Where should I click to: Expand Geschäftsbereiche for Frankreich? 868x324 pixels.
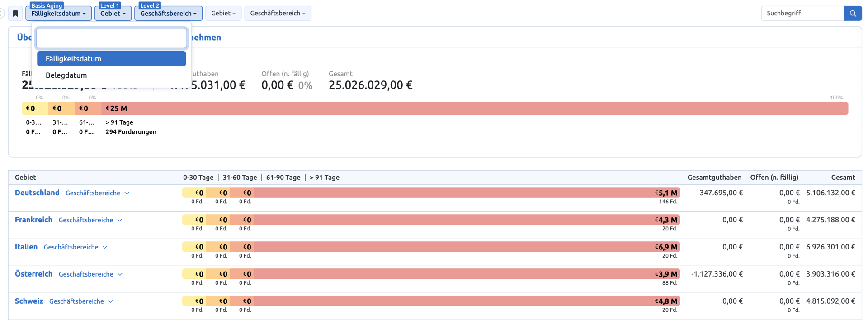(x=90, y=220)
